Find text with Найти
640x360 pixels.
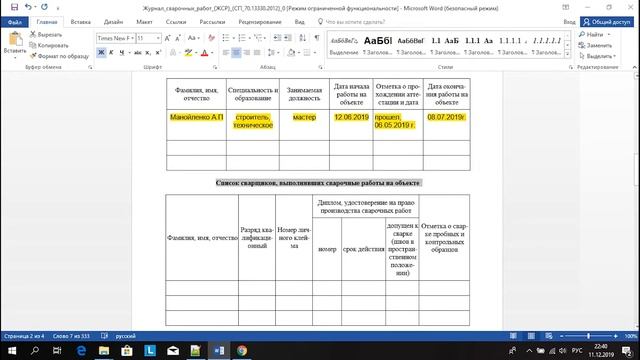click(591, 35)
